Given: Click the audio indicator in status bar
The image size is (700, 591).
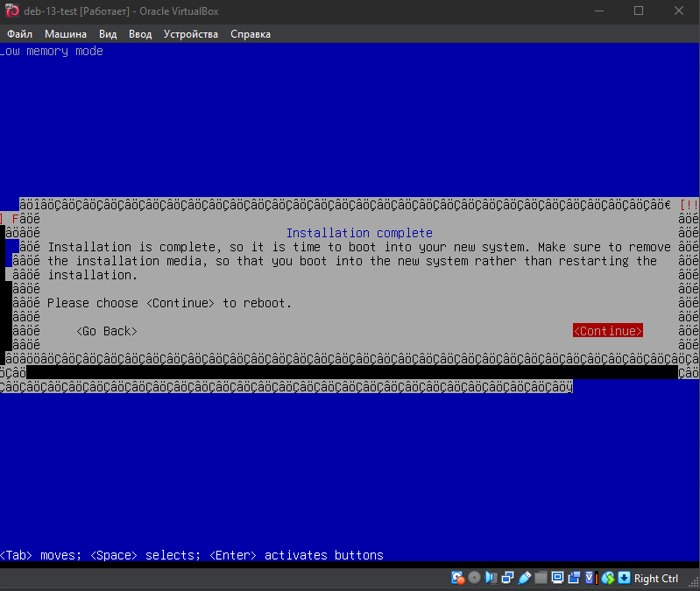Looking at the screenshot, I should tap(491, 578).
